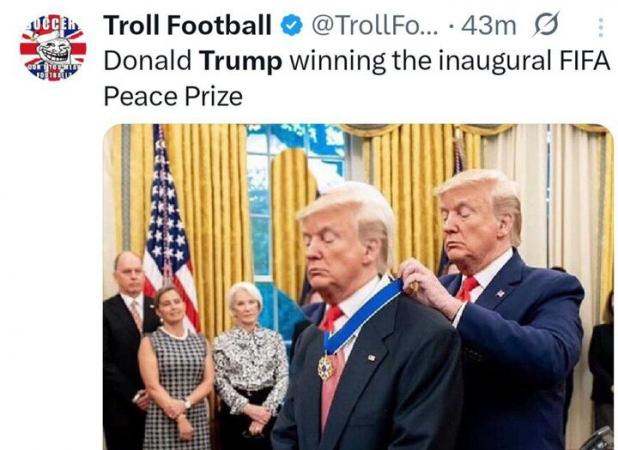Open the attached tweet photo

(358, 287)
